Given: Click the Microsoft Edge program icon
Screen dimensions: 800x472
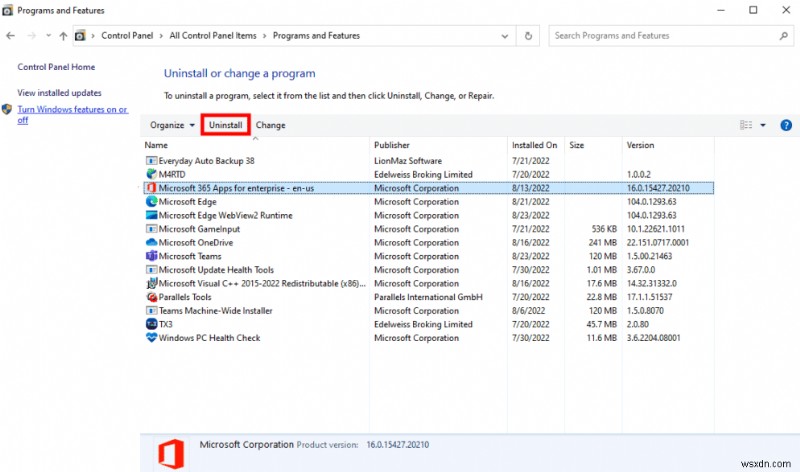Looking at the screenshot, I should 151,202.
